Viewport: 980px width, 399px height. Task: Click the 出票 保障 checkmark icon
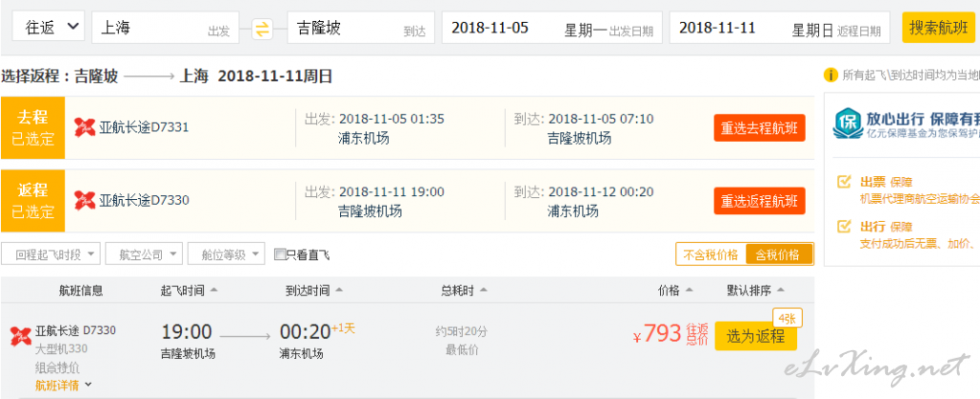click(x=844, y=182)
